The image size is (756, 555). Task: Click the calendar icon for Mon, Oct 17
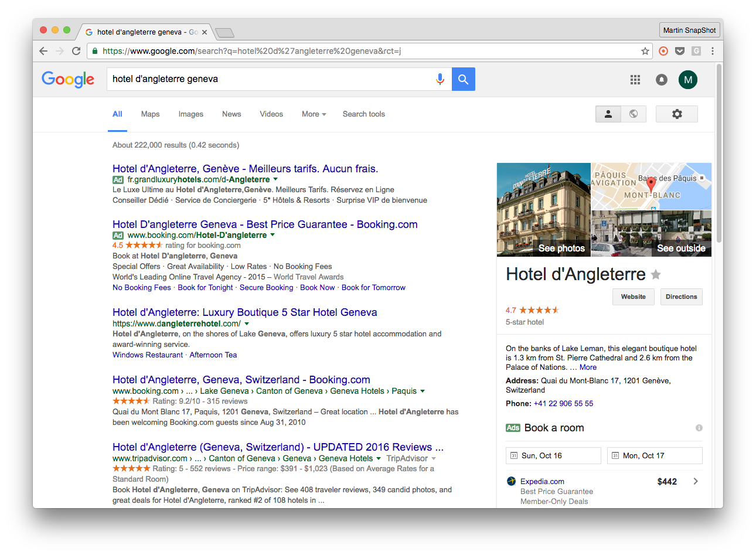pyautogui.click(x=615, y=455)
